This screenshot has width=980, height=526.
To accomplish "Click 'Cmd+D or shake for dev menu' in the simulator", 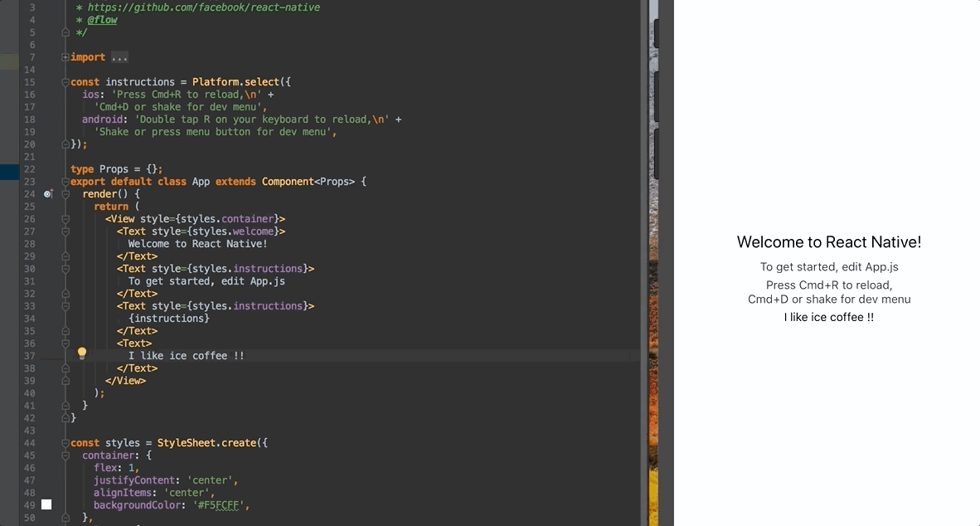I will [829, 300].
